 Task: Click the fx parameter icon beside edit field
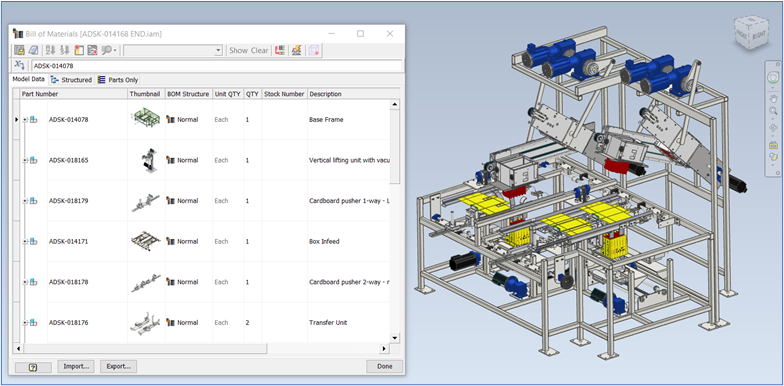pyautogui.click(x=20, y=66)
